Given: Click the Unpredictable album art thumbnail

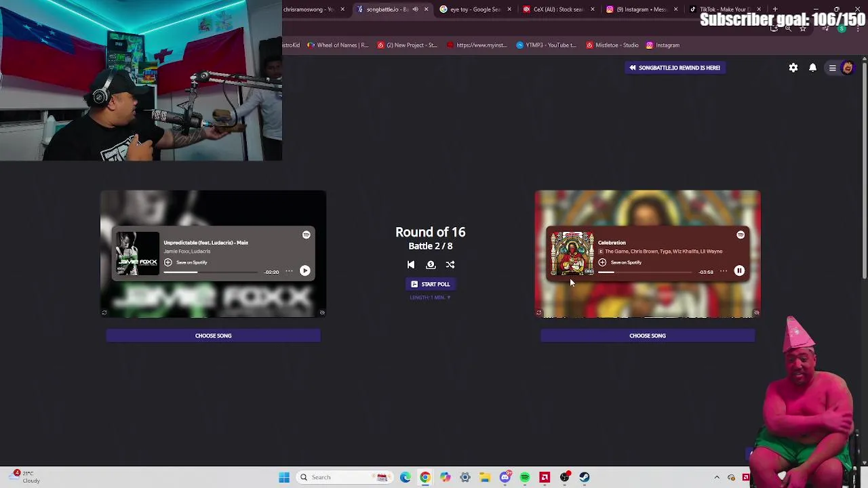Looking at the screenshot, I should 137,253.
